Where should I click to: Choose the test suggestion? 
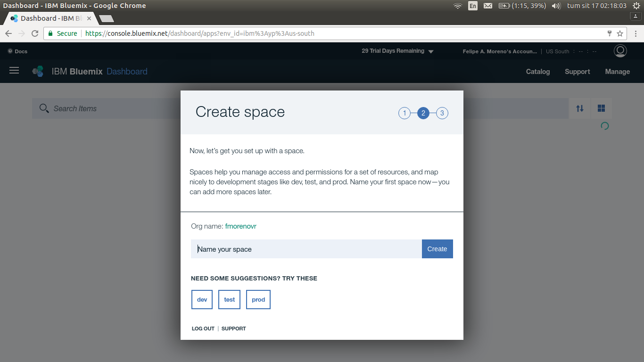(x=229, y=300)
